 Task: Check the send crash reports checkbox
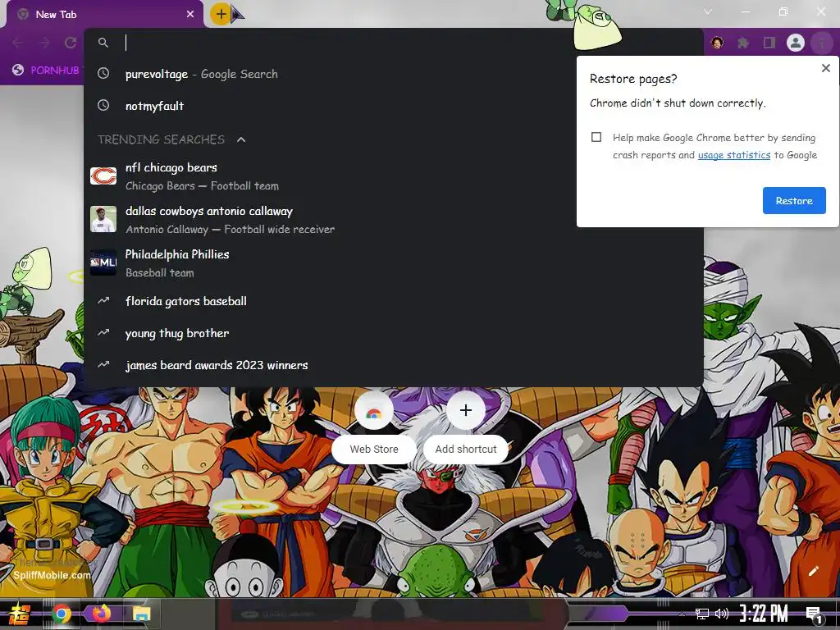(596, 137)
